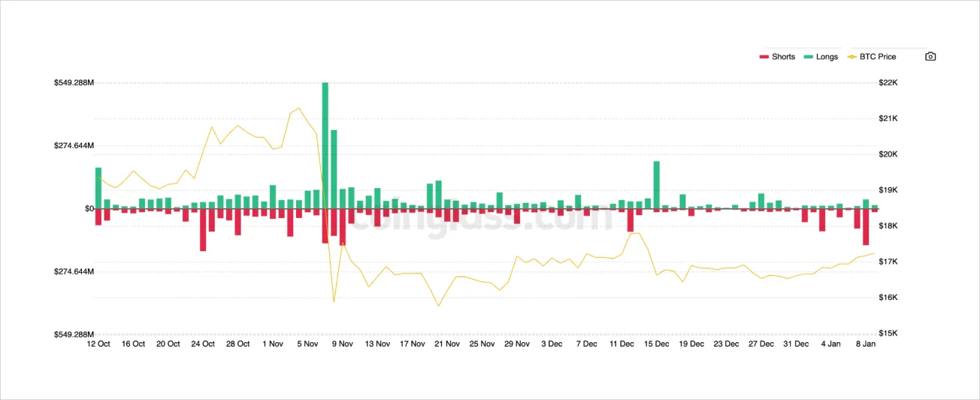Click the 15 Dec date label
Viewport: 980px width, 400px height.
(656, 344)
